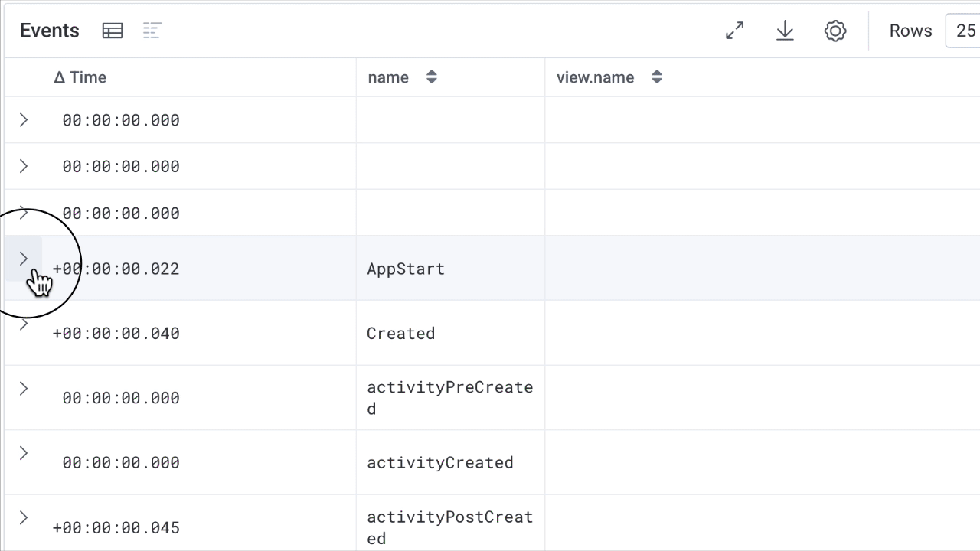
Task: Open the Rows count dropdown
Action: pos(963,31)
